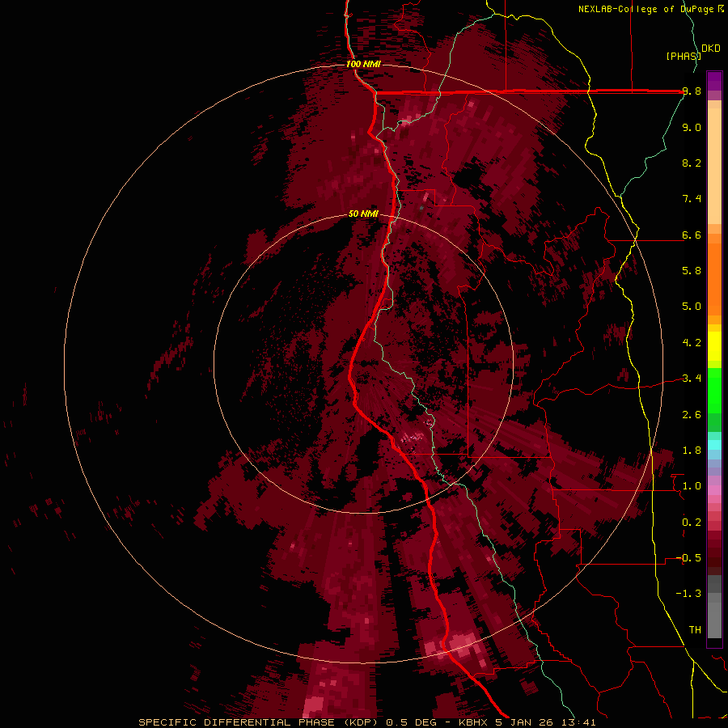Select the 7.4 scale value
Viewport: 728px width, 728px height.
click(692, 199)
